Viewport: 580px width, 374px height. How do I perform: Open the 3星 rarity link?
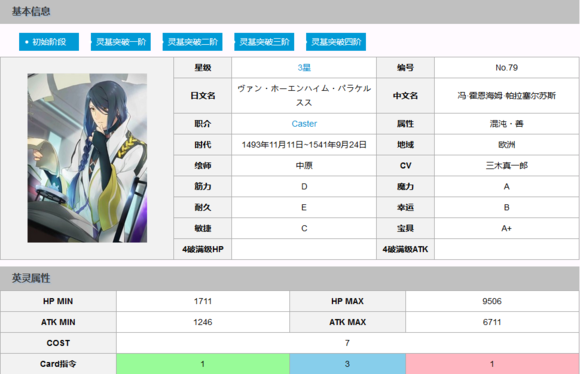click(x=304, y=68)
